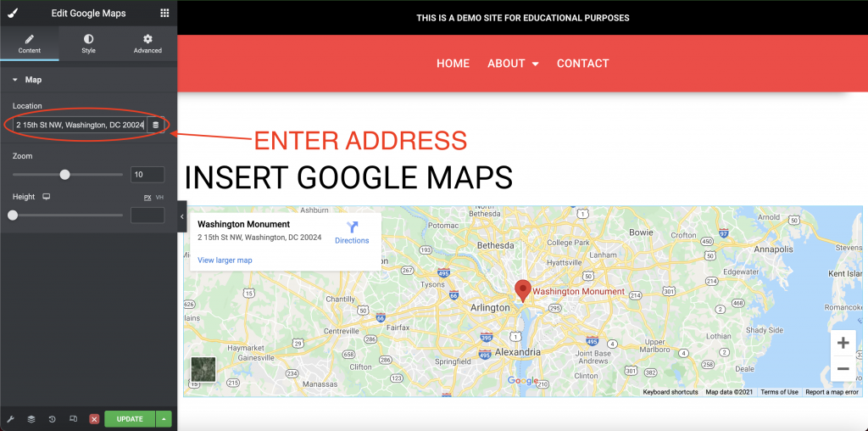Open responsive mode icon in footer

point(73,419)
